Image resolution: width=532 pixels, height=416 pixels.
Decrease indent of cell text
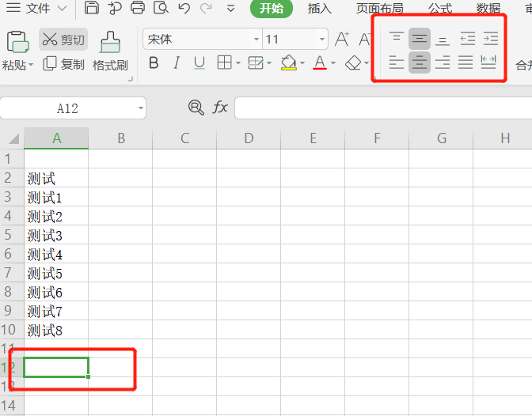pos(468,39)
